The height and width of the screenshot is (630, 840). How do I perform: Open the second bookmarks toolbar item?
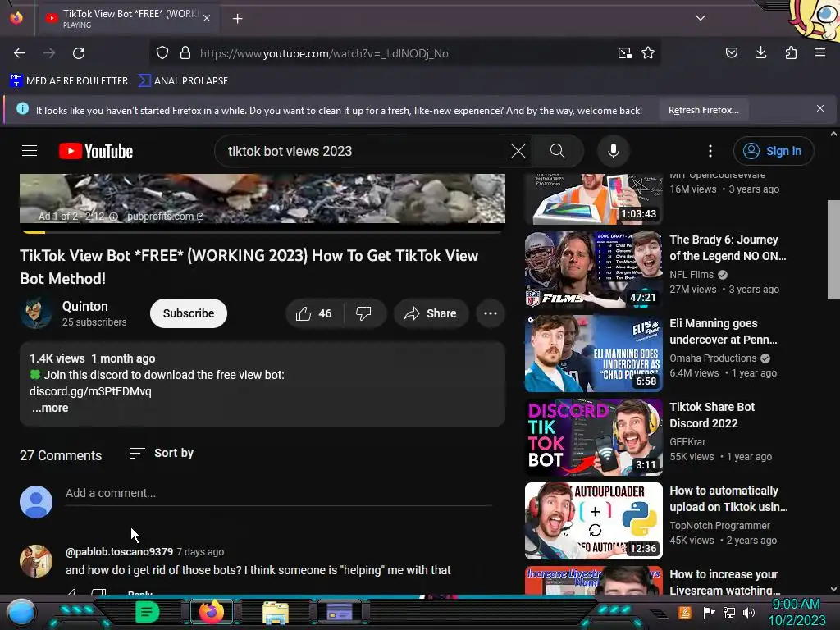point(183,81)
